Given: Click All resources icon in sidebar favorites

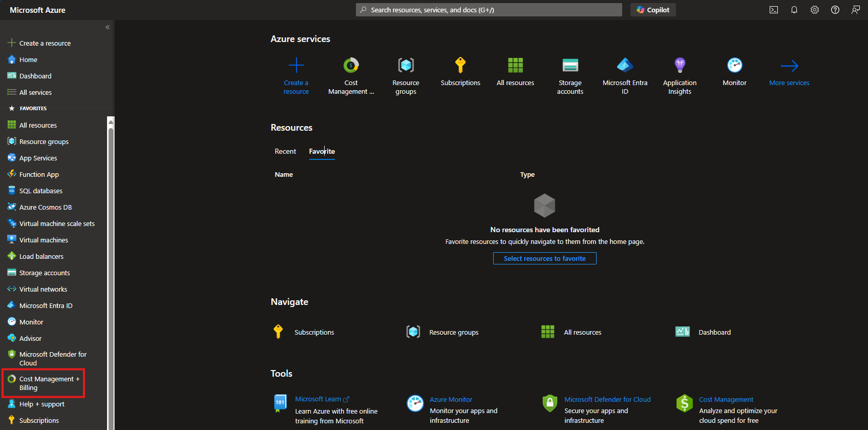Looking at the screenshot, I should pyautogui.click(x=12, y=125).
